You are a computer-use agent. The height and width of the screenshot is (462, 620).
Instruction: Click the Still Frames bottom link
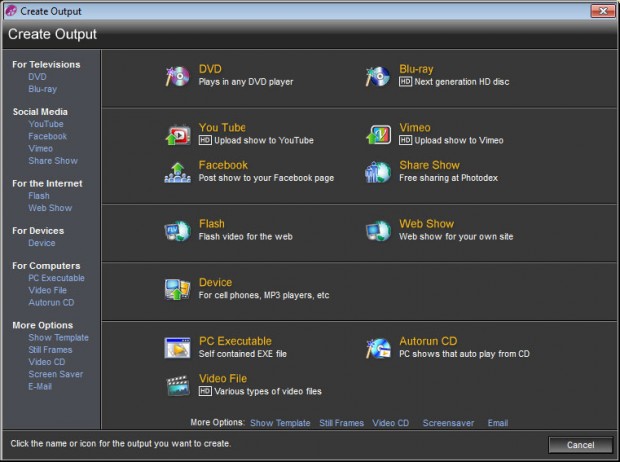(x=341, y=423)
